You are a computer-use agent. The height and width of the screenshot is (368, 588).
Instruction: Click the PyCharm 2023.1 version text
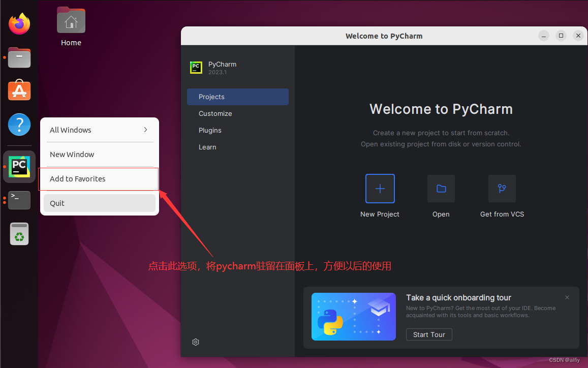218,72
